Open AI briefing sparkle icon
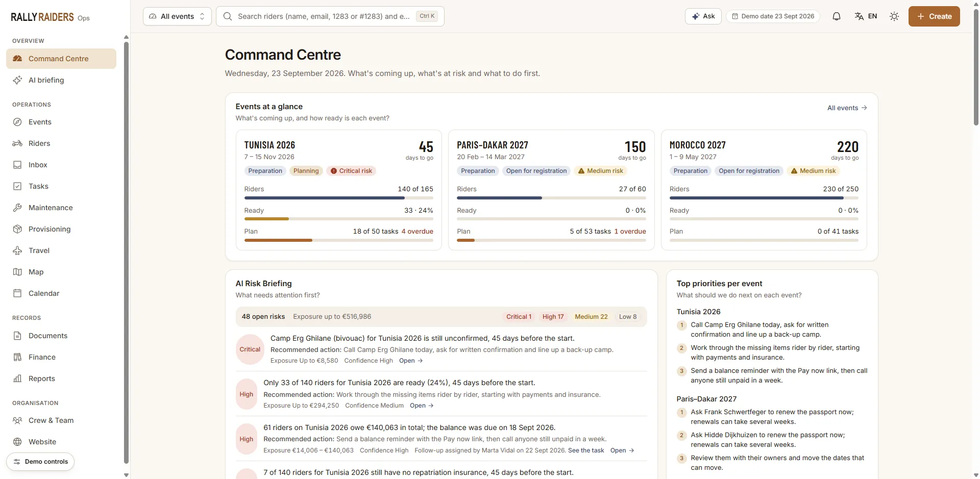This screenshot has height=479, width=980. [x=17, y=80]
